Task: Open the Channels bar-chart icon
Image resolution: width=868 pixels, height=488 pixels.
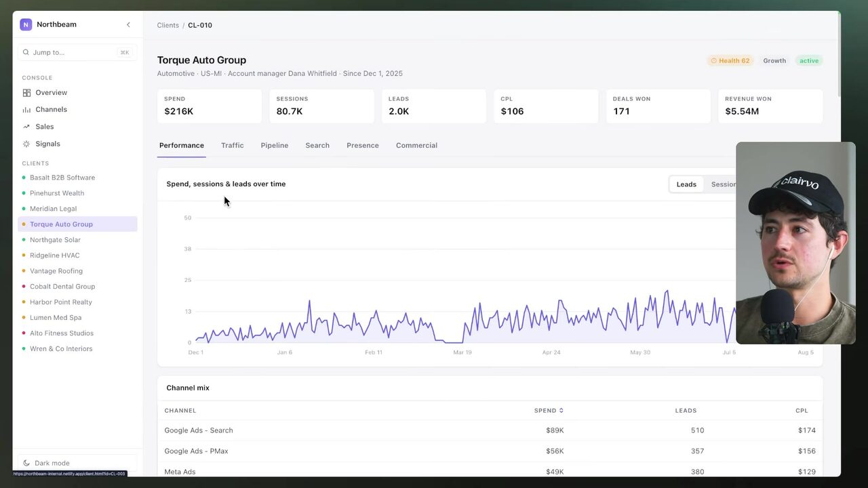Action: click(26, 110)
